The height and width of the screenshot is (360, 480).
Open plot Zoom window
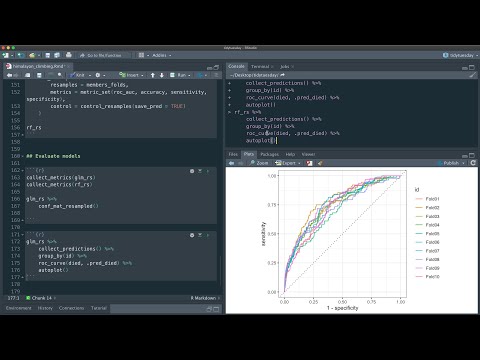pyautogui.click(x=259, y=163)
